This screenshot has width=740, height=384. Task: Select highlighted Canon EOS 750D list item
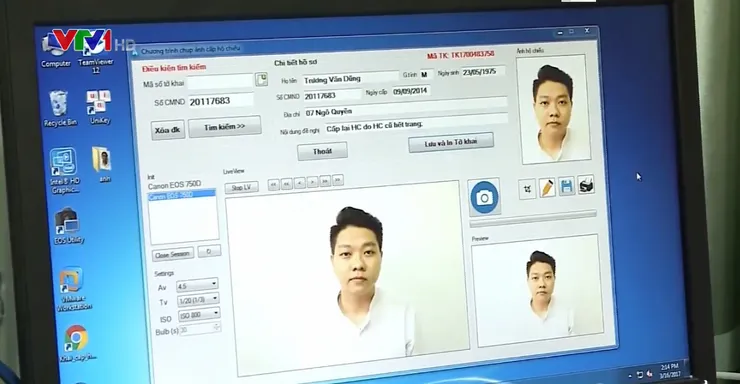coord(182,195)
